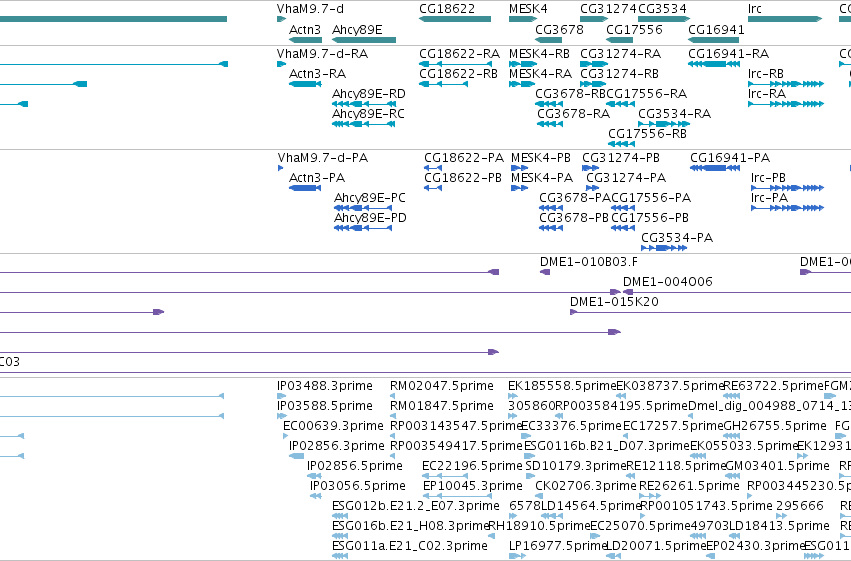Open transcript CG3534-RA label
This screenshot has width=851, height=561.
[x=674, y=113]
